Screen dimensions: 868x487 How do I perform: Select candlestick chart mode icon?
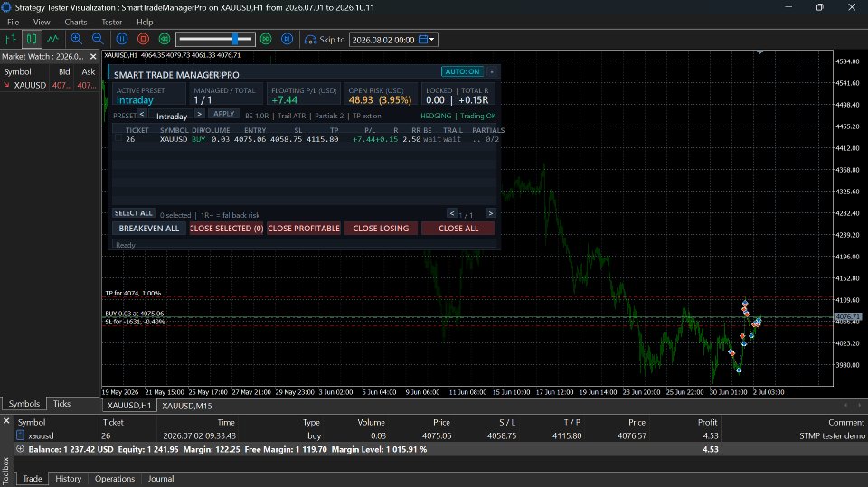(x=32, y=39)
